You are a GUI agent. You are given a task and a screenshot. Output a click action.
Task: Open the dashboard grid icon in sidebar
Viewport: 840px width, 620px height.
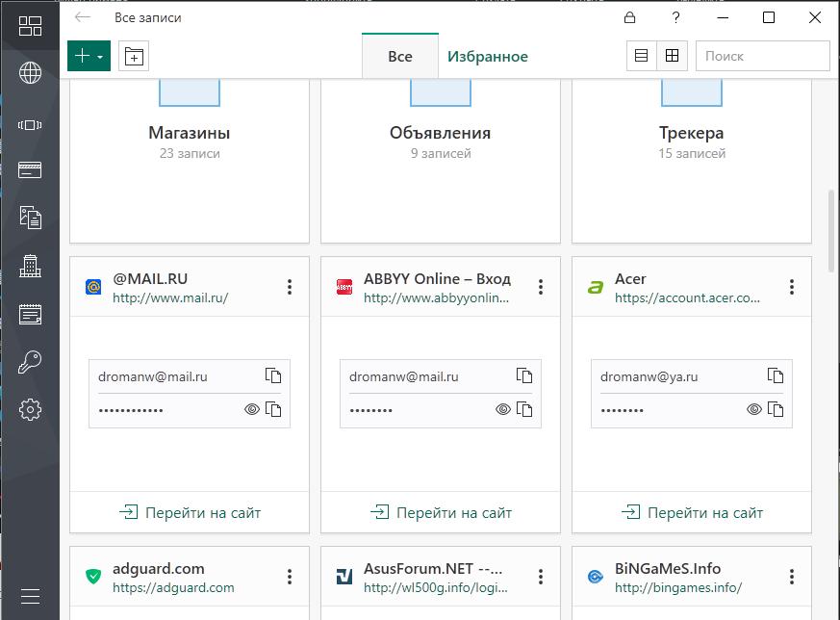pyautogui.click(x=30, y=26)
